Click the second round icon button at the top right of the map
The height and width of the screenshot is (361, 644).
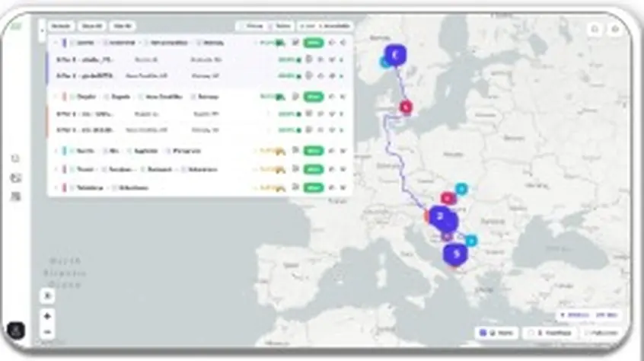(615, 29)
